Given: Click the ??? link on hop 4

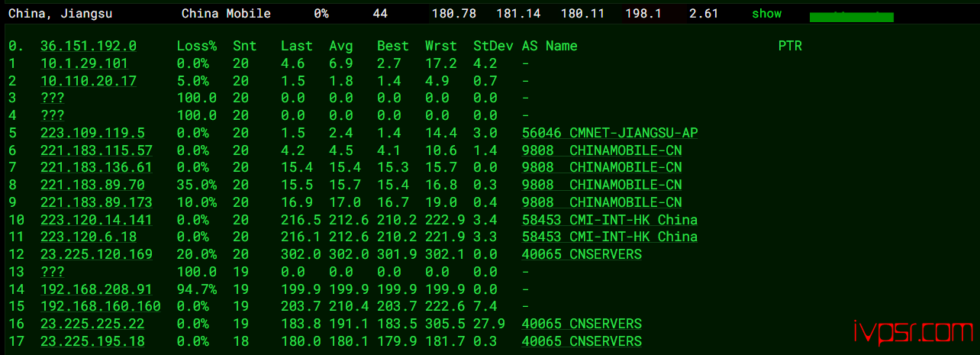Looking at the screenshot, I should click(52, 115).
